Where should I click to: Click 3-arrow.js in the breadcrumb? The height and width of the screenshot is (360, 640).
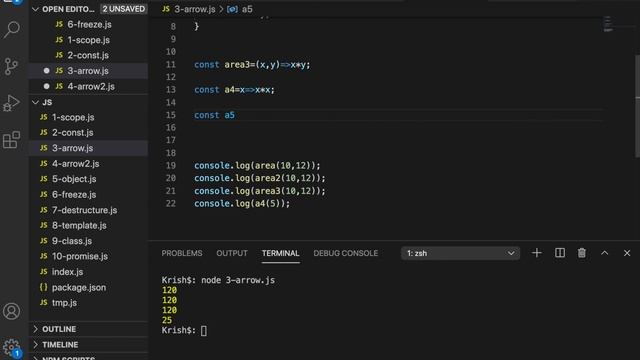[x=194, y=9]
